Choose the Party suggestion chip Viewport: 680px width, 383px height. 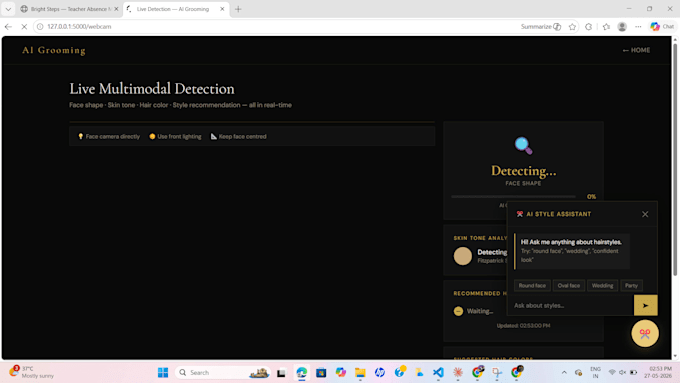631,285
